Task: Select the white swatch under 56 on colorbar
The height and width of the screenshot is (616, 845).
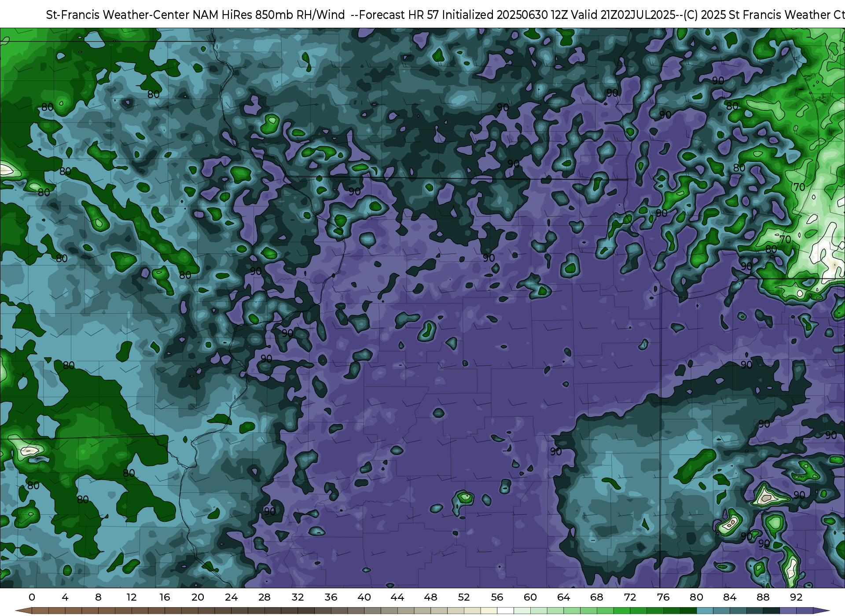Action: pyautogui.click(x=505, y=611)
